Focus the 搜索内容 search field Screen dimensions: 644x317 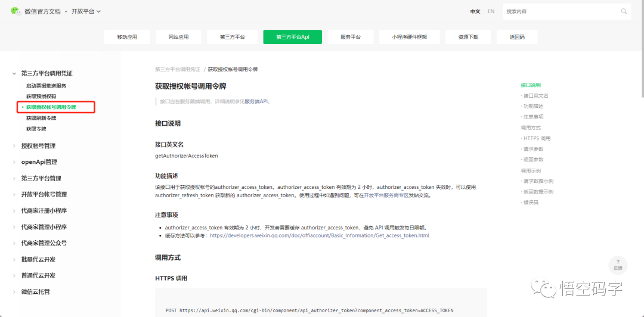562,11
